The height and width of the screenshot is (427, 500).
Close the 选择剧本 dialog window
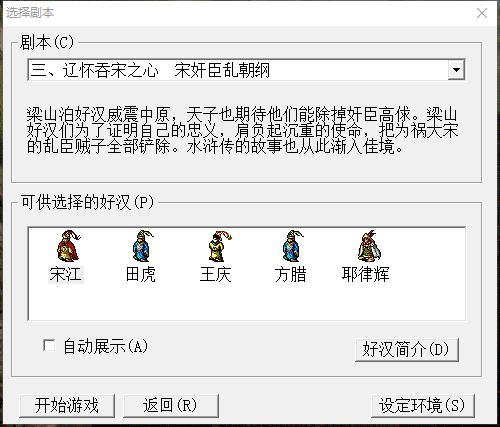[x=482, y=13]
